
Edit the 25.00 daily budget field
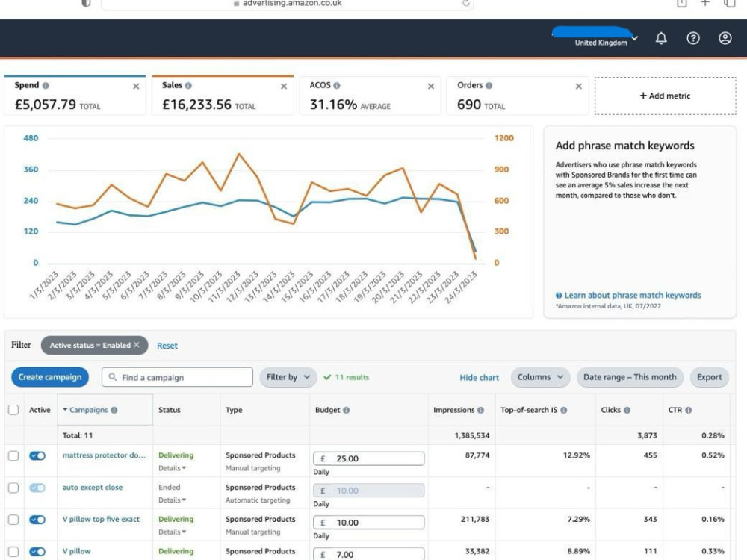369,458
